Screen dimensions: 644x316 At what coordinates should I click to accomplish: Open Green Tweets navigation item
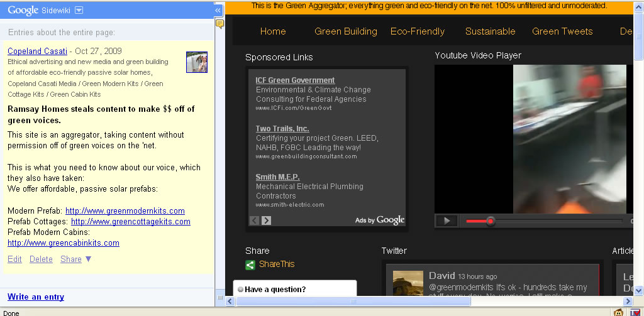click(x=563, y=31)
